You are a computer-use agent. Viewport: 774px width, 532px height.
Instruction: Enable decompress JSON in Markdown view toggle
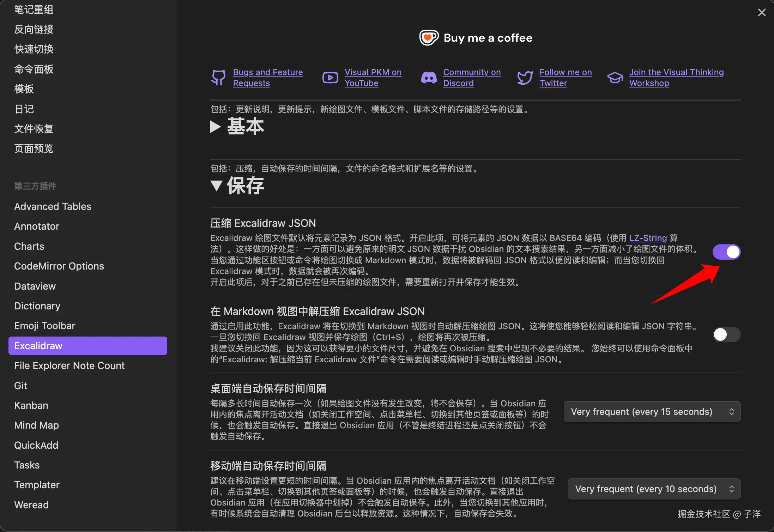(x=726, y=334)
